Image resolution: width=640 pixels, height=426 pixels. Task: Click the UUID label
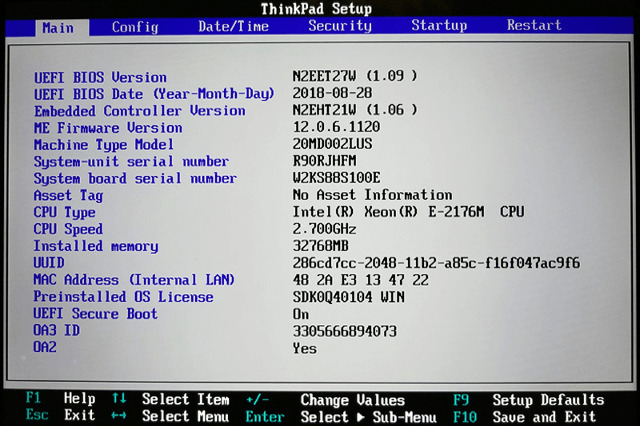click(x=49, y=262)
